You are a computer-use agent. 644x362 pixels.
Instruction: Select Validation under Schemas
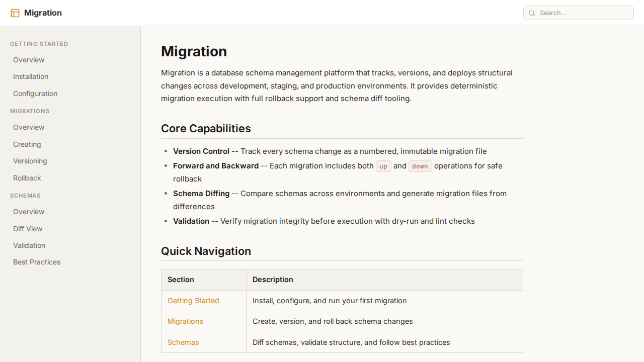pos(29,245)
